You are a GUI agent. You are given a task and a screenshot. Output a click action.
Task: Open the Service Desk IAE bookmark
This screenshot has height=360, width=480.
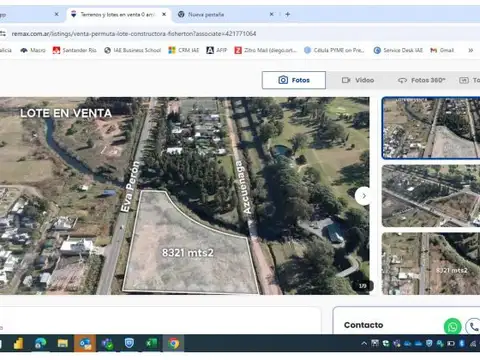tap(398, 50)
